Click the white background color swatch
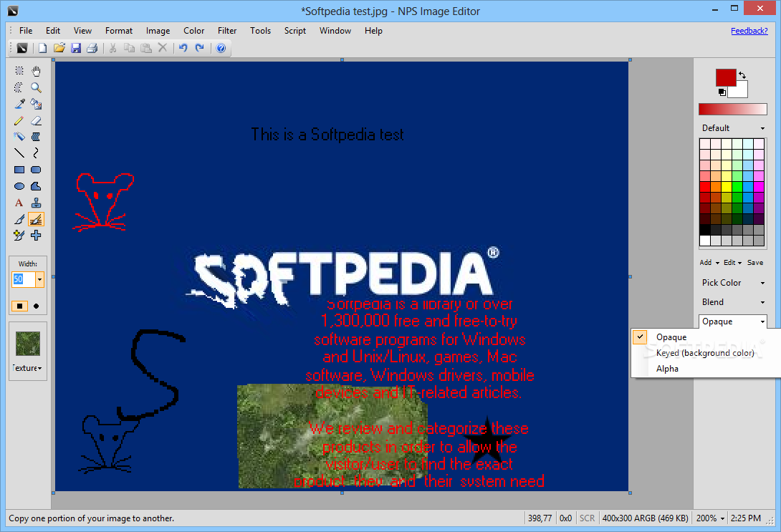 (740, 92)
